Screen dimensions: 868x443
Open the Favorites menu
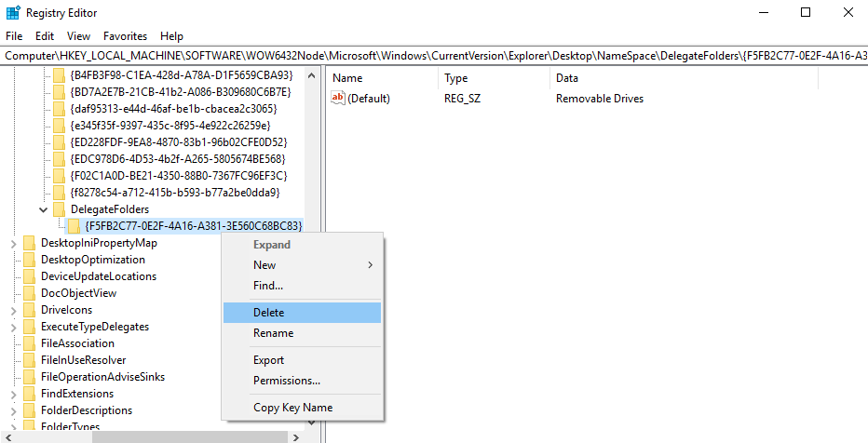(125, 36)
